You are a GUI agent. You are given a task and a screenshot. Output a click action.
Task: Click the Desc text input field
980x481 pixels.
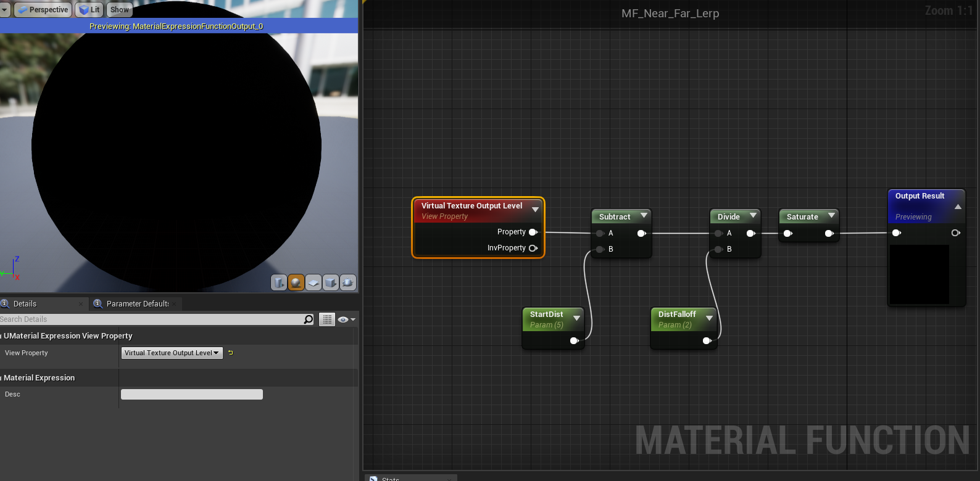coord(192,394)
